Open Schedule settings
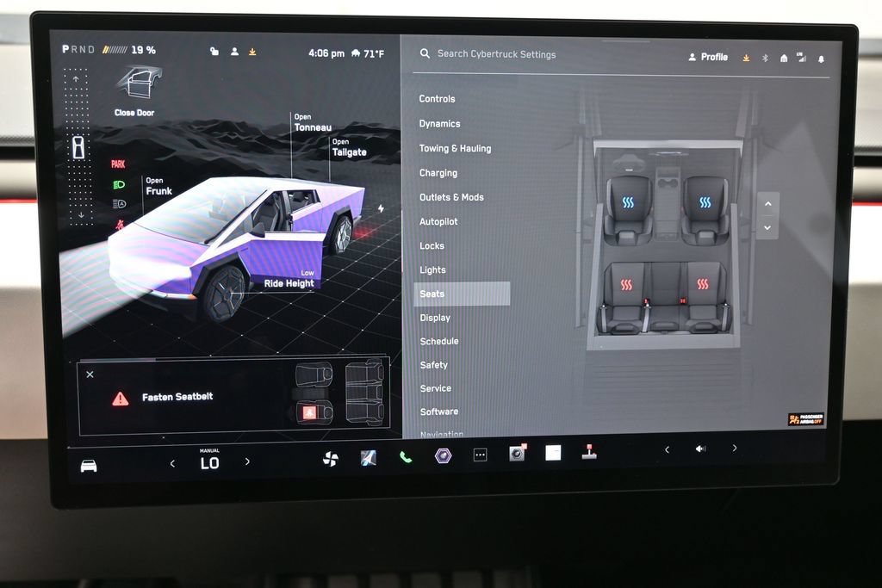The width and height of the screenshot is (882, 588). point(438,341)
